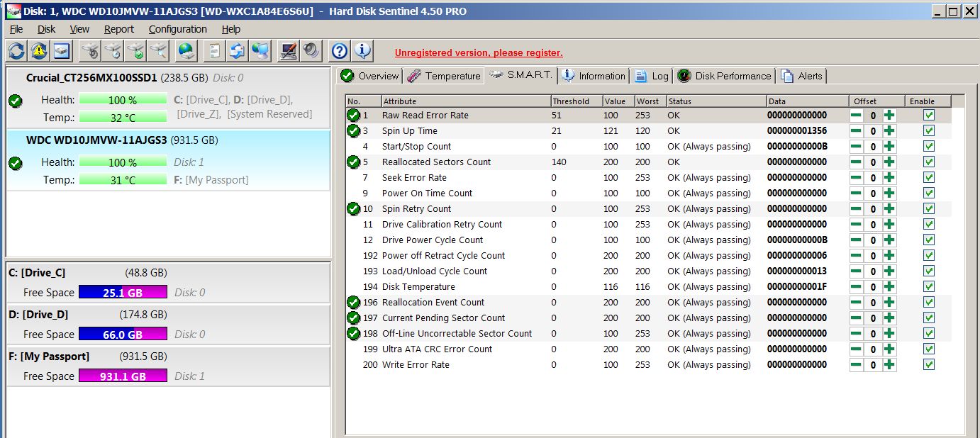Toggle Enable checkbox for Seek Error Rate
Image resolution: width=980 pixels, height=438 pixels.
point(929,177)
